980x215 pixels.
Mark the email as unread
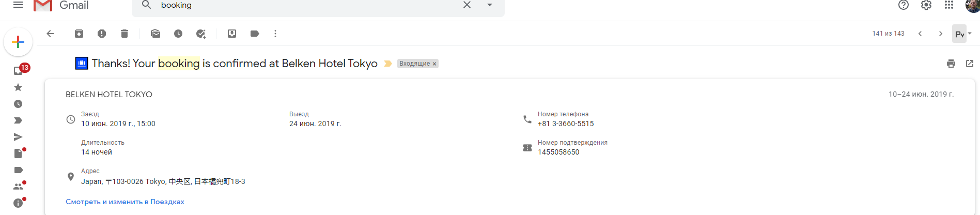(155, 34)
